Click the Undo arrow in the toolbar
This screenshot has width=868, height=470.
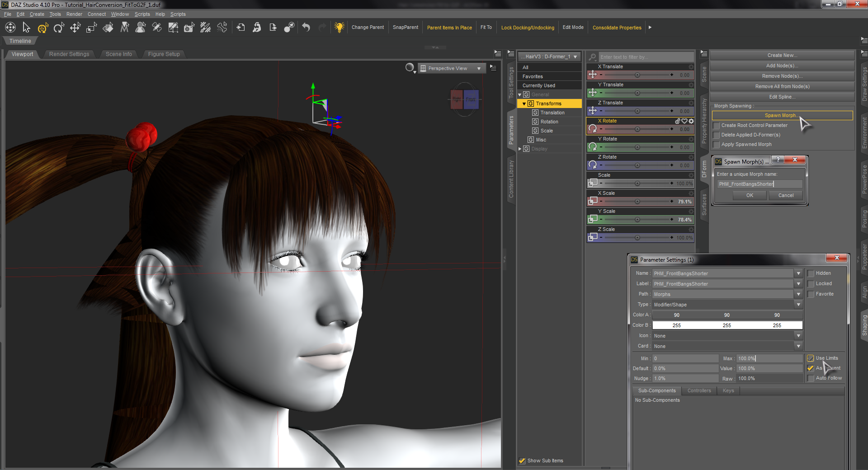pyautogui.click(x=306, y=28)
